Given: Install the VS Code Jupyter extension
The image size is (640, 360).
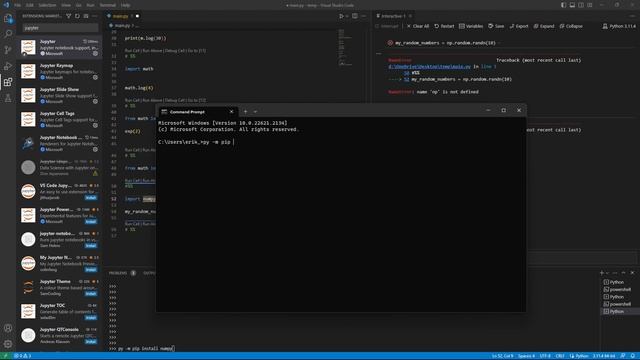Looking at the screenshot, I should point(91,198).
